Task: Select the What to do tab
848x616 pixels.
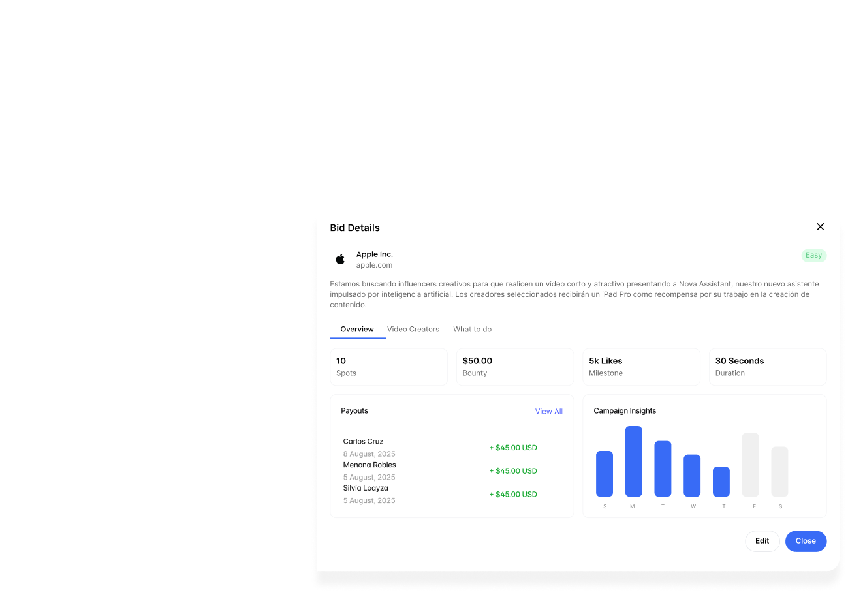Action: [x=472, y=330]
